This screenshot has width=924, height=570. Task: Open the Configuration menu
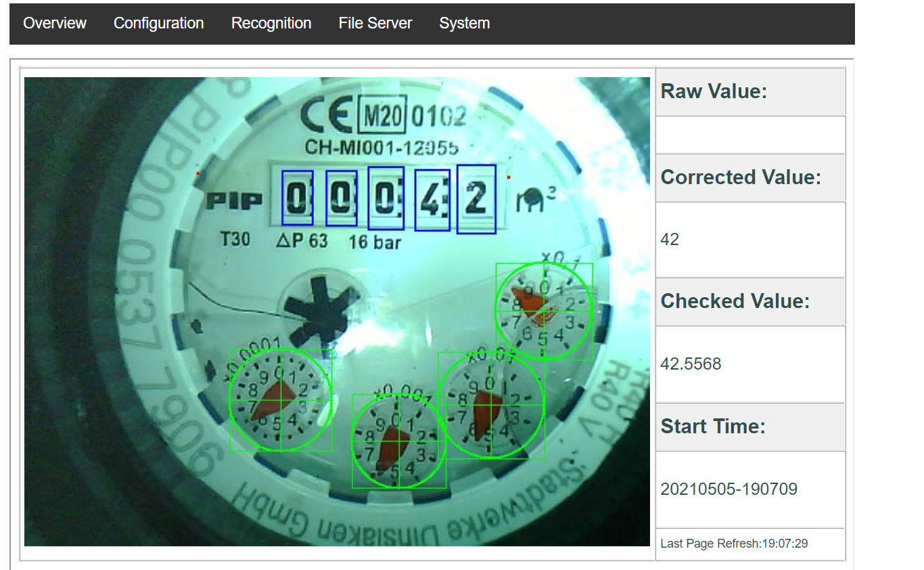[158, 23]
